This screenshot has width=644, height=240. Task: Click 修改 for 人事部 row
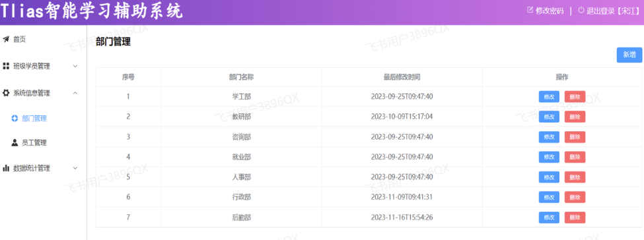coord(549,177)
